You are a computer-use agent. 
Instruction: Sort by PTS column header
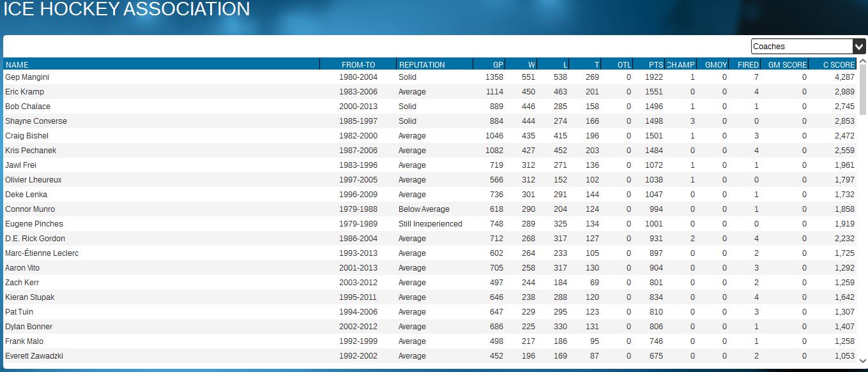pos(649,64)
